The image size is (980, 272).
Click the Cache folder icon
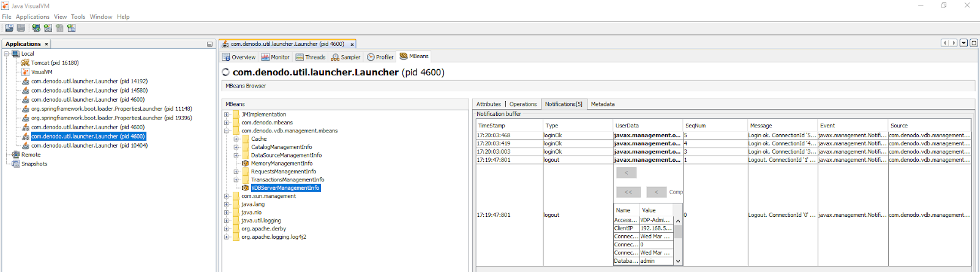pos(245,139)
